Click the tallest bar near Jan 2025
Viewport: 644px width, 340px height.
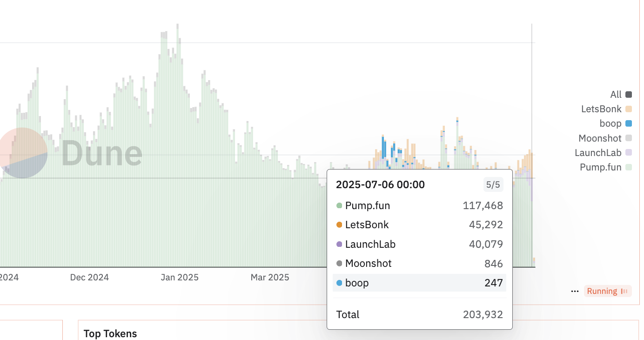pos(177,145)
